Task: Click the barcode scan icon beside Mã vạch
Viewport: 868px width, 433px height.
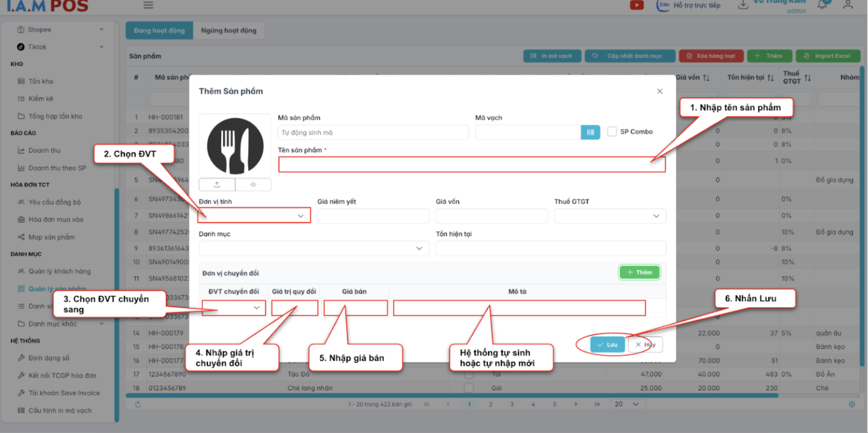Action: coord(590,132)
